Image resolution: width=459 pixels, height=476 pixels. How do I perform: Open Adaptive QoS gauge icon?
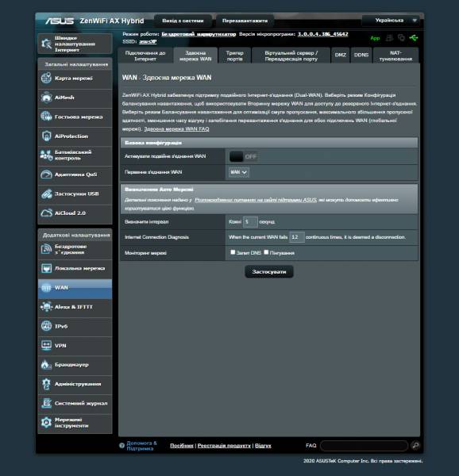(46, 175)
